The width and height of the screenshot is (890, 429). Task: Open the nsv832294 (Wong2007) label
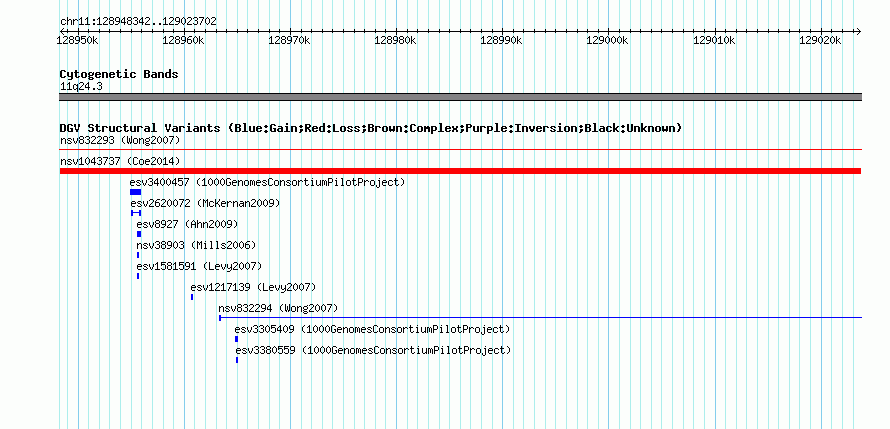pos(278,308)
